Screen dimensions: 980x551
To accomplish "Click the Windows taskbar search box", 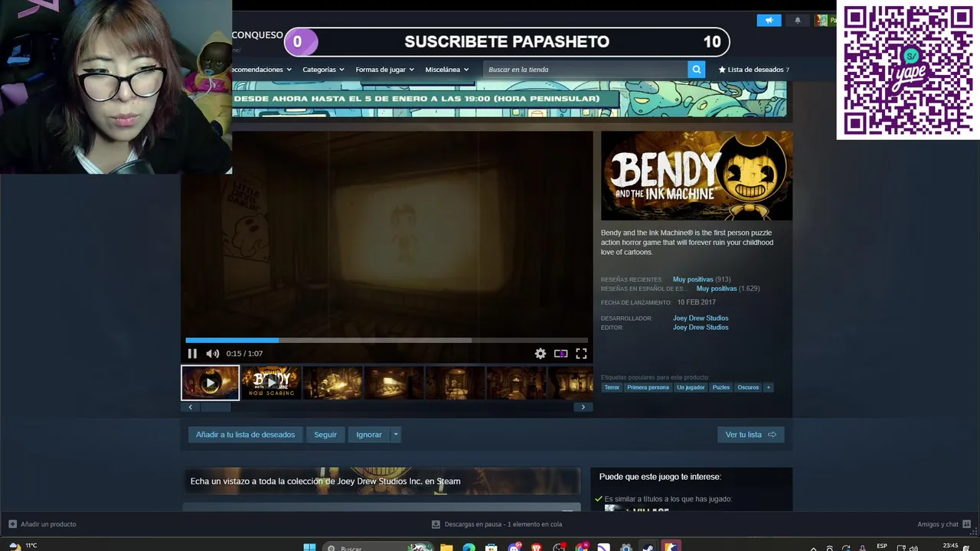I will 378,548.
